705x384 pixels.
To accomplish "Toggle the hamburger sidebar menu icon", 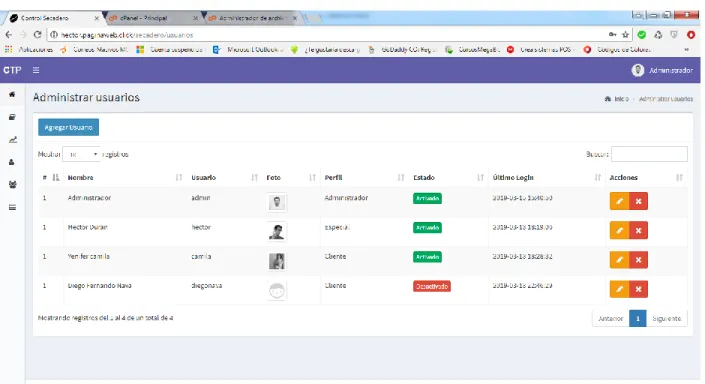I will point(36,70).
